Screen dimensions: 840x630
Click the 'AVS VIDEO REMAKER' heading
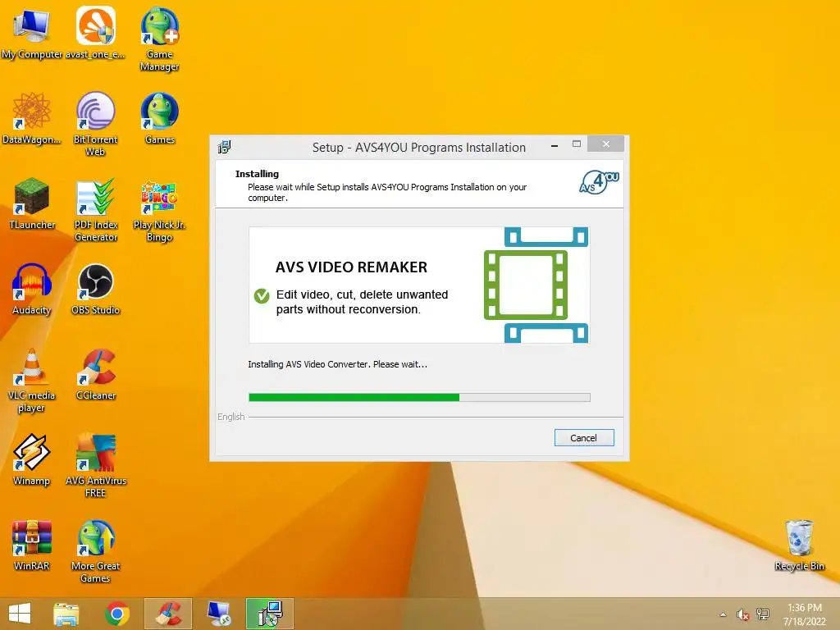(x=351, y=267)
